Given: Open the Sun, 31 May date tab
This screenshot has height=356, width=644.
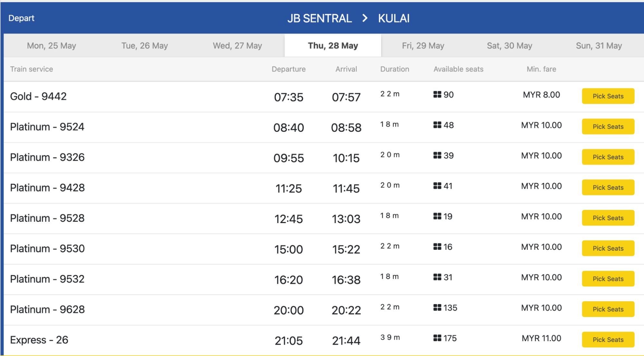Looking at the screenshot, I should pyautogui.click(x=599, y=46).
